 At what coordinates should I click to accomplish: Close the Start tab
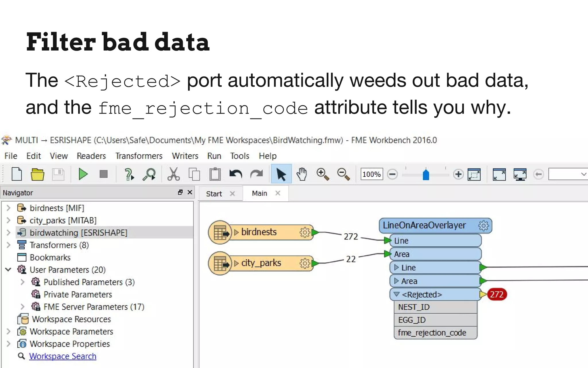click(232, 193)
